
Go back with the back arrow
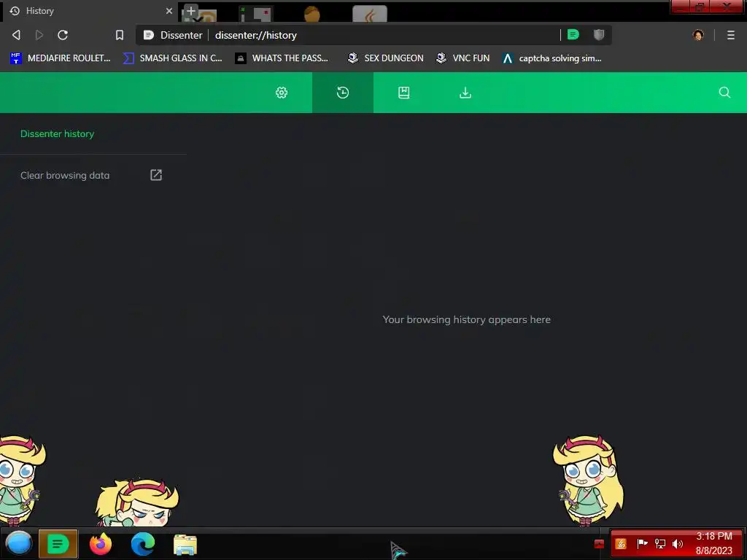pos(16,35)
